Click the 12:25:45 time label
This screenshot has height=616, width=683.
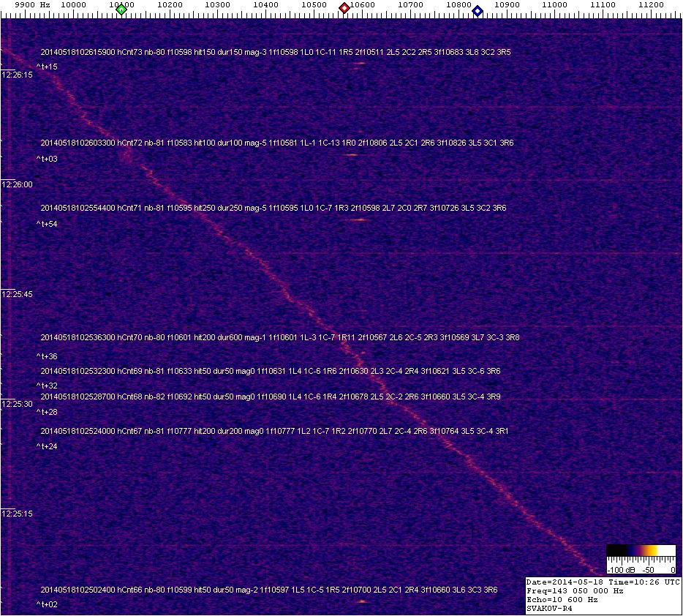(x=17, y=294)
